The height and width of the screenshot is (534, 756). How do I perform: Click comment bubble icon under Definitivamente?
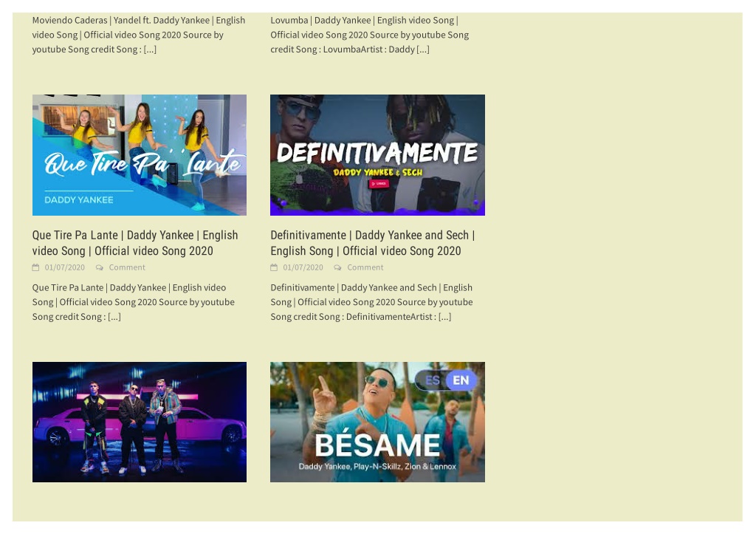click(337, 267)
